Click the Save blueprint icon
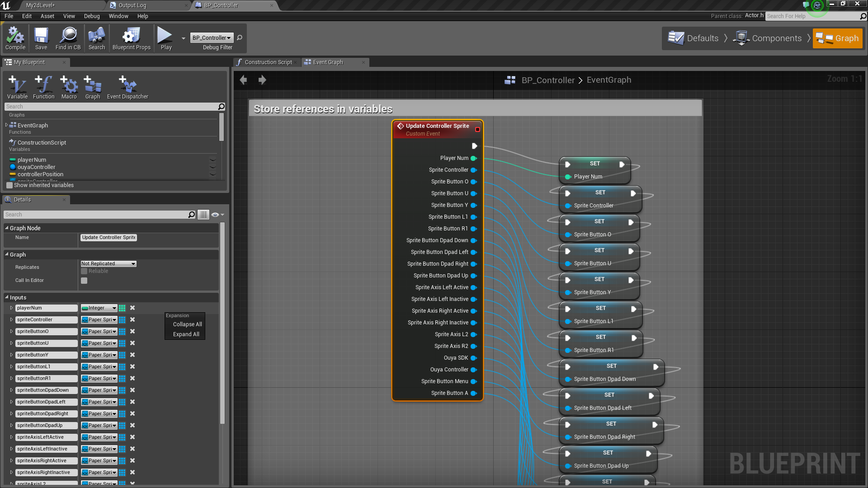868x488 pixels. tap(41, 38)
